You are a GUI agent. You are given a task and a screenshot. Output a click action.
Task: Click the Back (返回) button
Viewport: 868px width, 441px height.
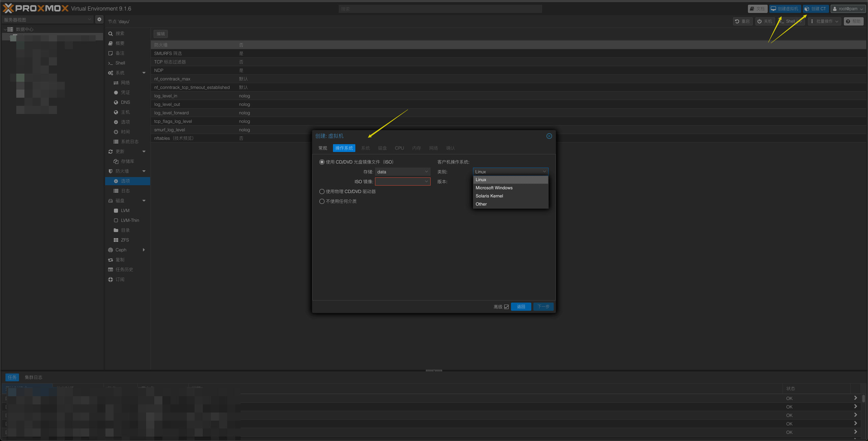coord(521,307)
